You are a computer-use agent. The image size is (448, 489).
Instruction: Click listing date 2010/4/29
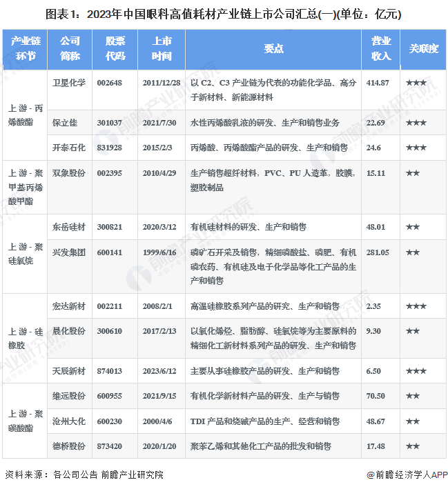pyautogui.click(x=159, y=173)
